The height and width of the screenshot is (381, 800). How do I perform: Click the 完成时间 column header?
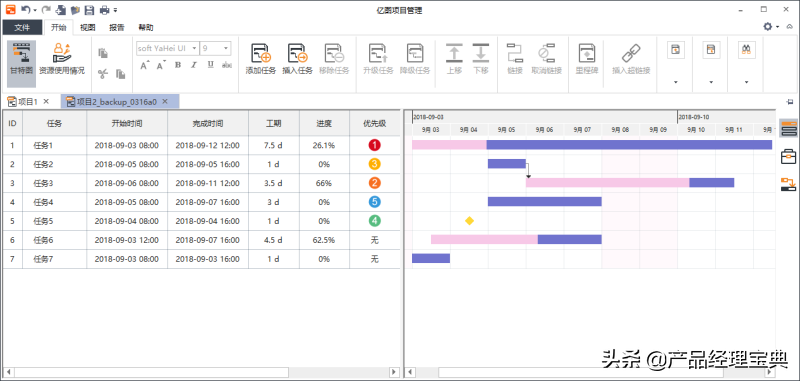[208, 123]
